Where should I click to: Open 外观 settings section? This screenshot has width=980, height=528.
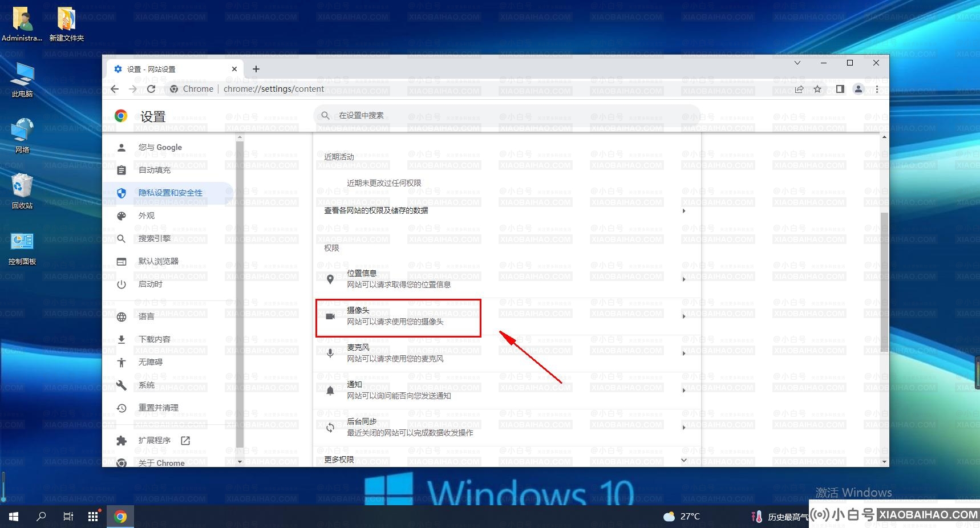coord(169,216)
